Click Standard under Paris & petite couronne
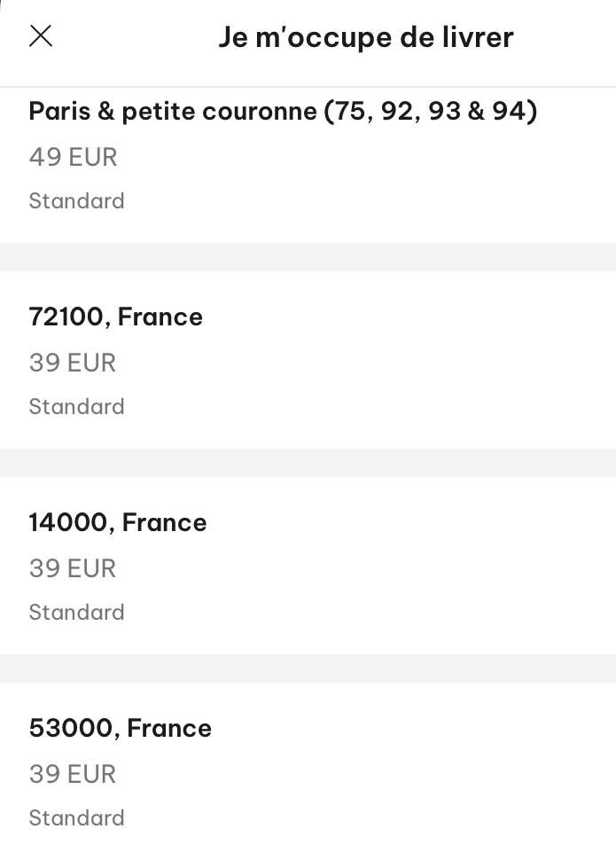Viewport: 616px width, 860px height. pyautogui.click(x=77, y=200)
